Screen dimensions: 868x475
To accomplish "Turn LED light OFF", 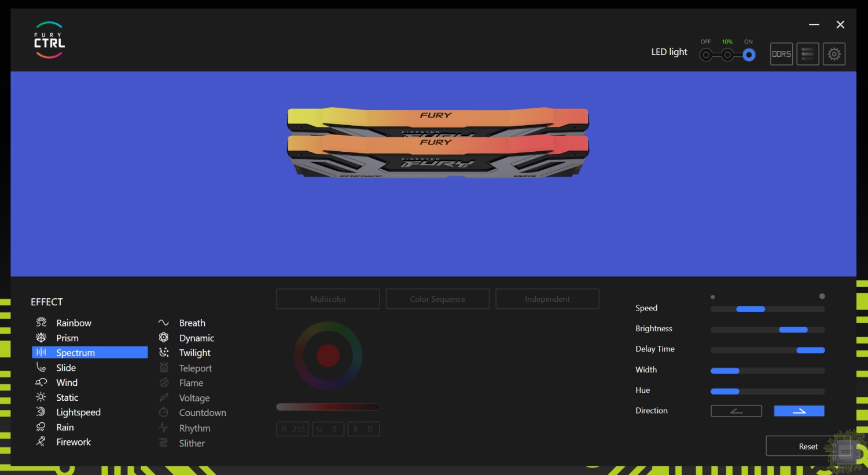I will click(x=706, y=55).
